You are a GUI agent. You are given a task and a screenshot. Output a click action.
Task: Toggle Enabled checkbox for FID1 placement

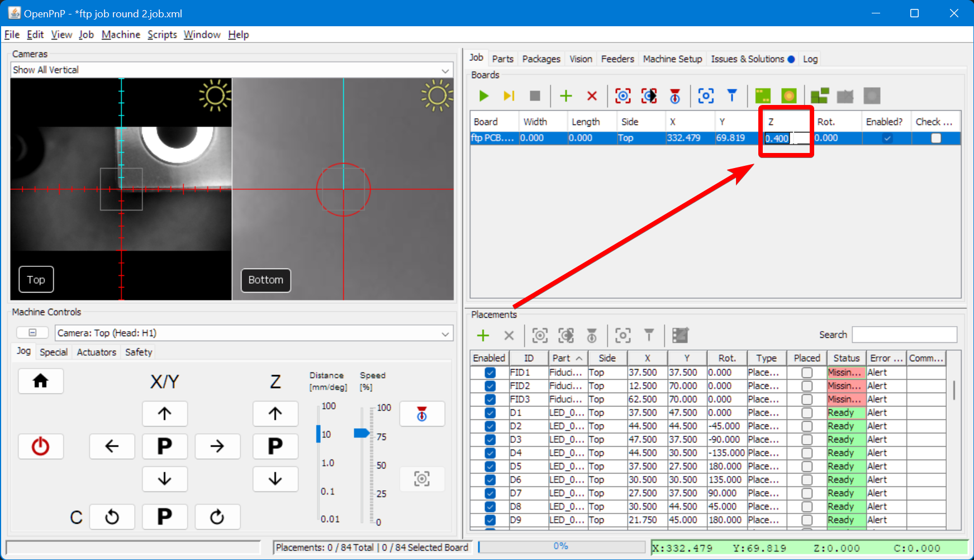490,372
